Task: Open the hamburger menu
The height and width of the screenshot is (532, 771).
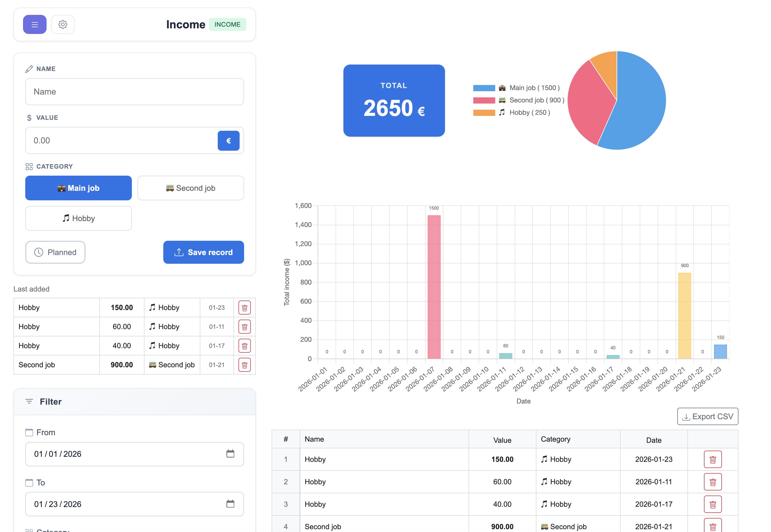Action: [34, 24]
